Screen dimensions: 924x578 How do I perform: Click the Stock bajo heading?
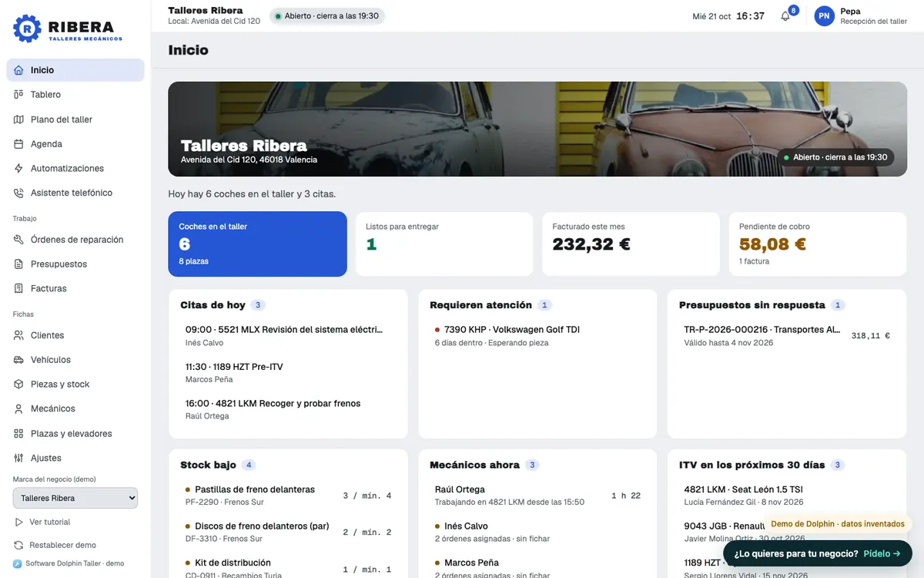click(208, 465)
